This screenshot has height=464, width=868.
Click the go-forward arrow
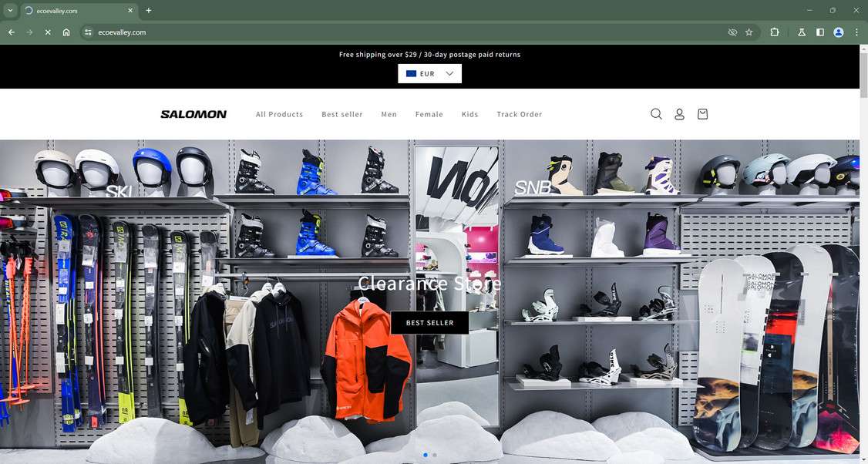[x=29, y=32]
